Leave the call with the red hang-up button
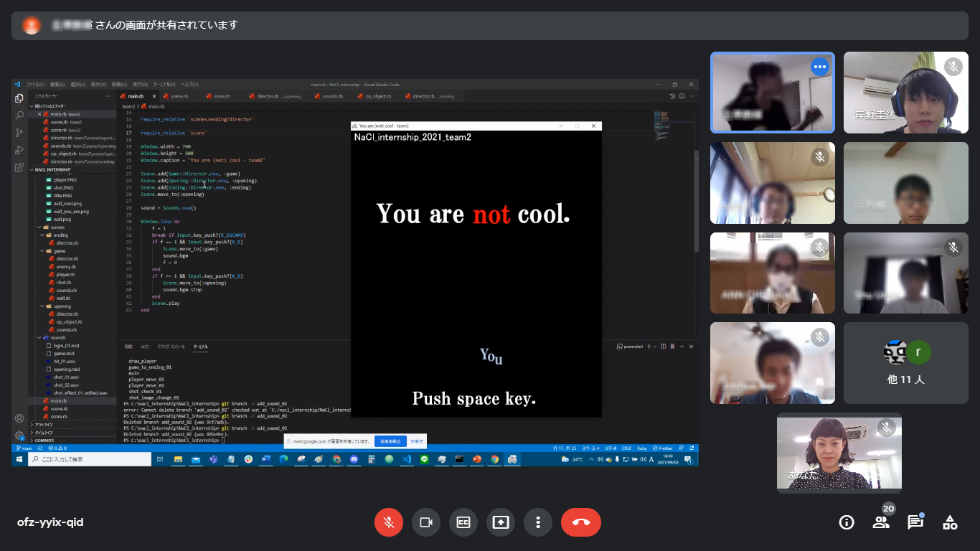This screenshot has height=551, width=980. pos(580,522)
